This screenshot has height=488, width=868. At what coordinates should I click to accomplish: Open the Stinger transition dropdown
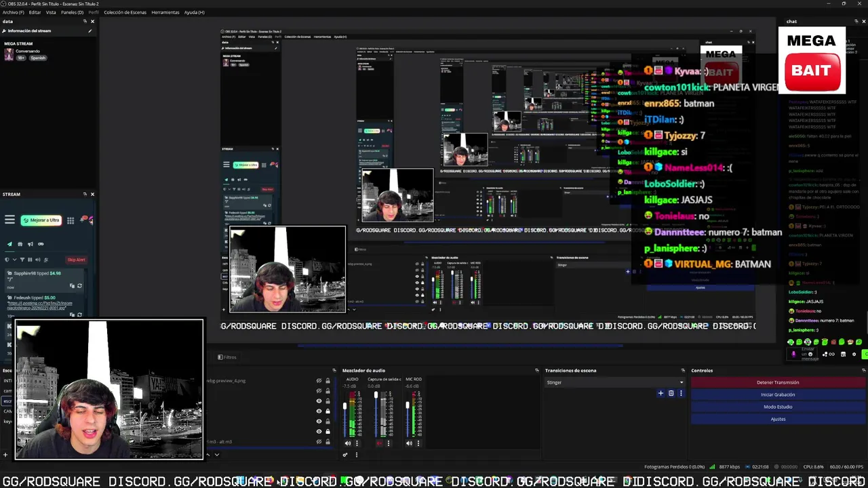[x=615, y=382]
